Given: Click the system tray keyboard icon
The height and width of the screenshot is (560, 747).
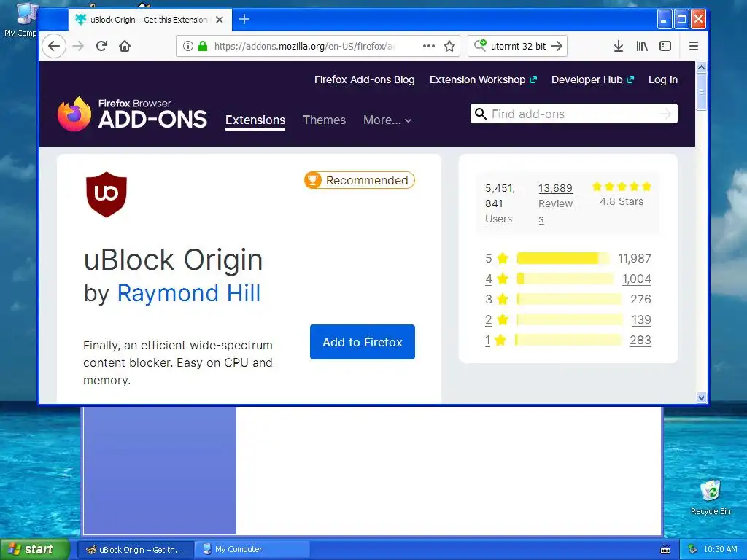Looking at the screenshot, I should point(665,550).
